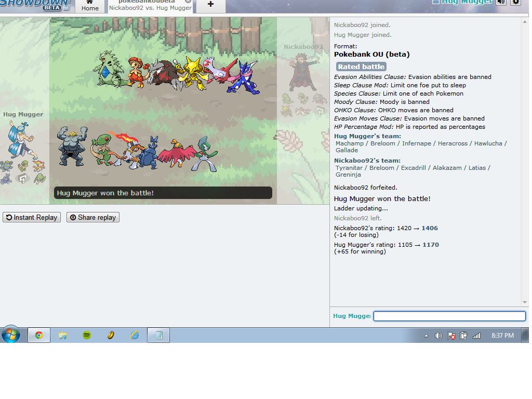The width and height of the screenshot is (532, 399).
Task: Click the Gallade sprite on the field
Action: (x=205, y=154)
